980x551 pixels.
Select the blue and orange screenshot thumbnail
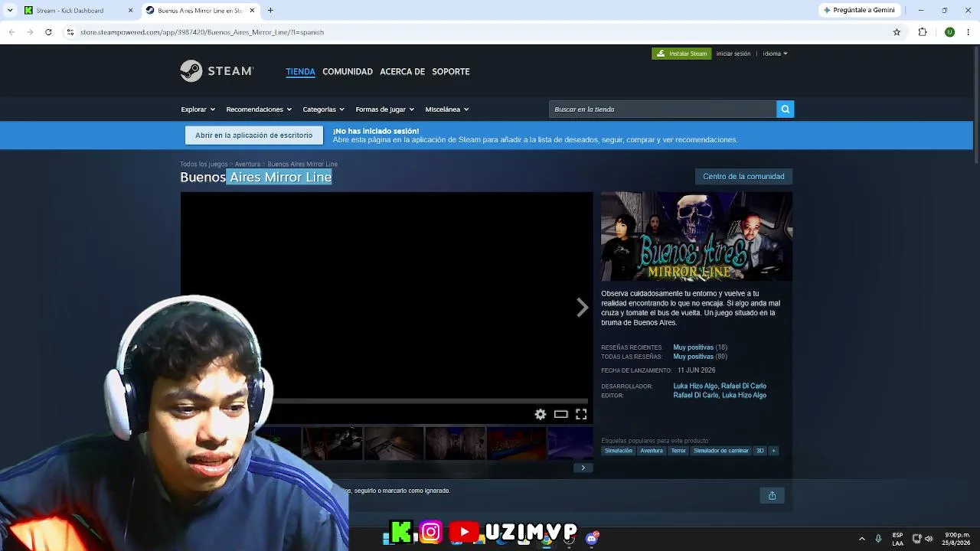click(x=517, y=444)
